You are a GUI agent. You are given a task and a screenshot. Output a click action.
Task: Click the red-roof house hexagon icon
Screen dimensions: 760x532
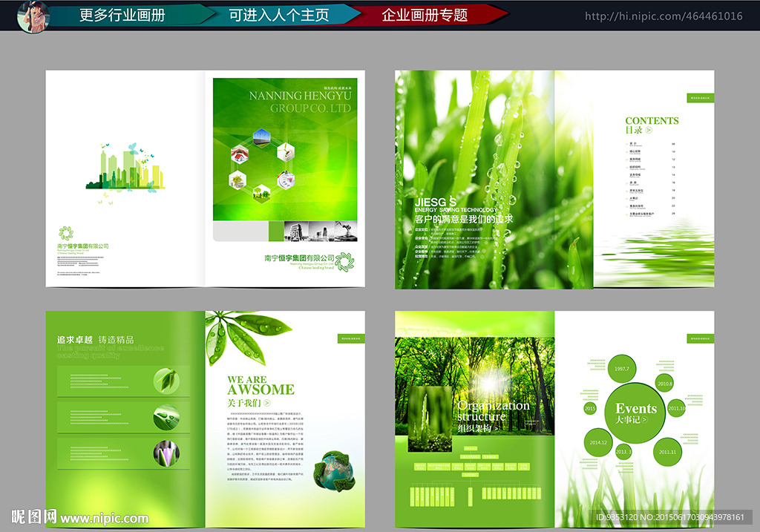239,154
